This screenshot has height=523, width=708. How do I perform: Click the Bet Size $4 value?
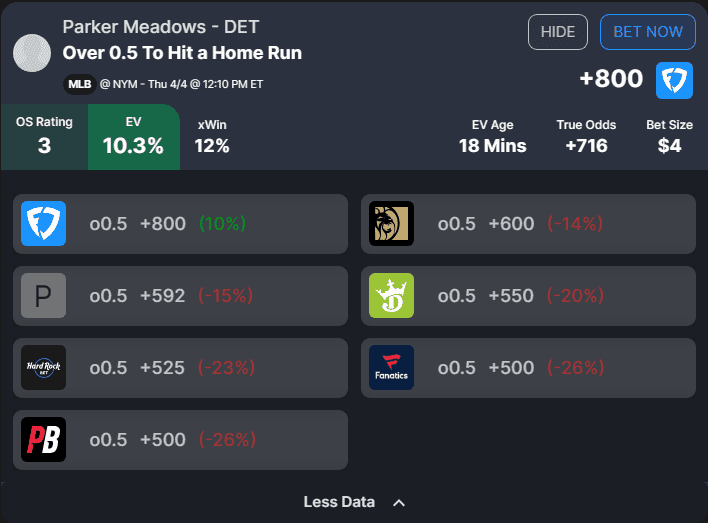click(669, 146)
